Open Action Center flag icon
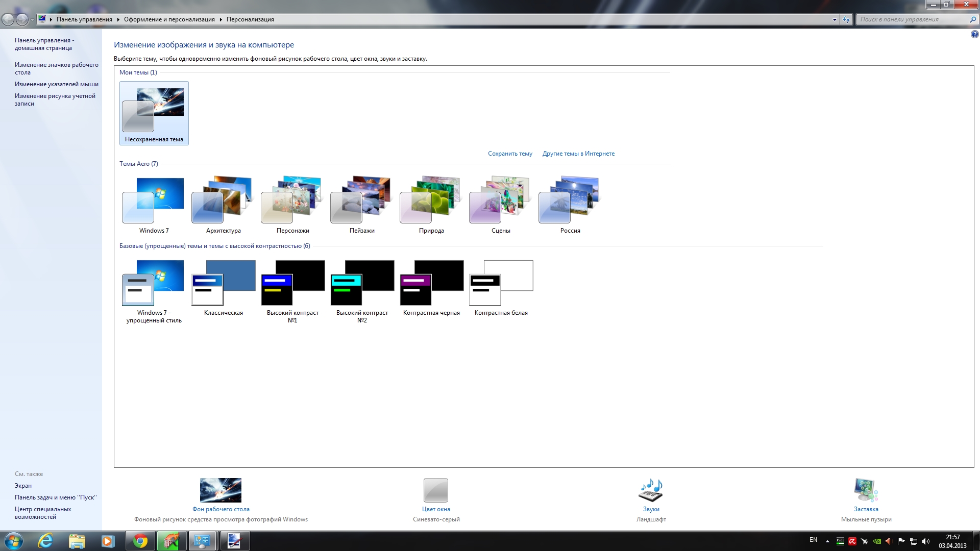 point(901,541)
